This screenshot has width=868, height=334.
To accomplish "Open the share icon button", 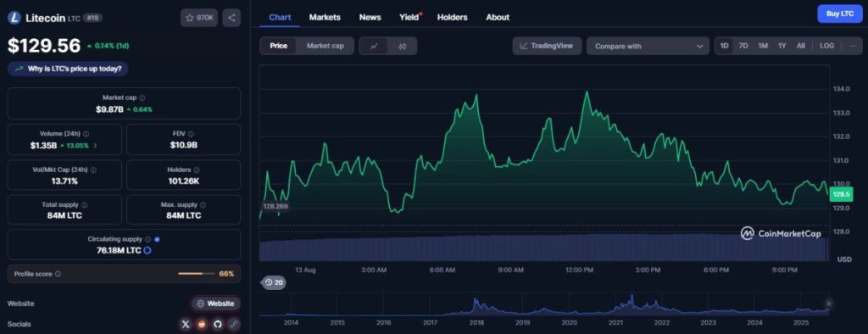I will 231,18.
